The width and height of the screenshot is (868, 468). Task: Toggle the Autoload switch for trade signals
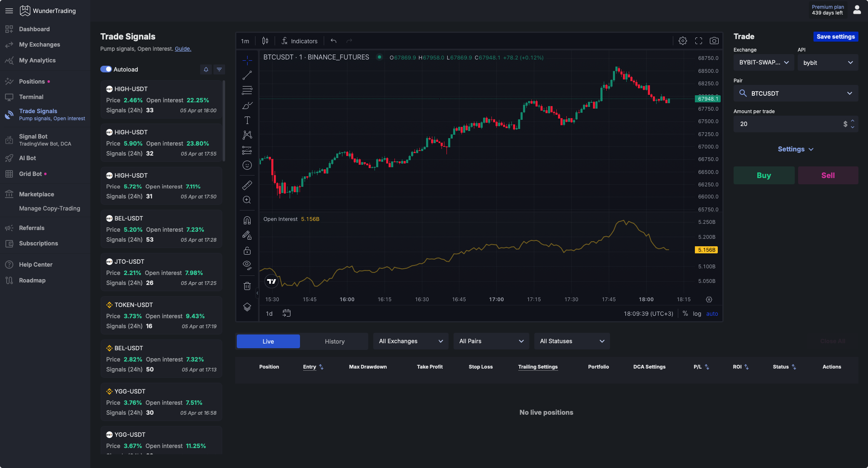(x=106, y=69)
